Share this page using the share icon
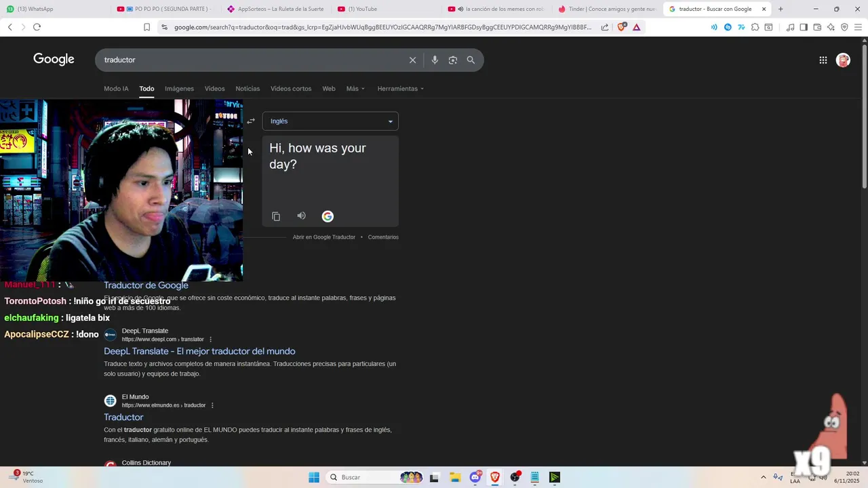The height and width of the screenshot is (488, 868). (x=605, y=27)
